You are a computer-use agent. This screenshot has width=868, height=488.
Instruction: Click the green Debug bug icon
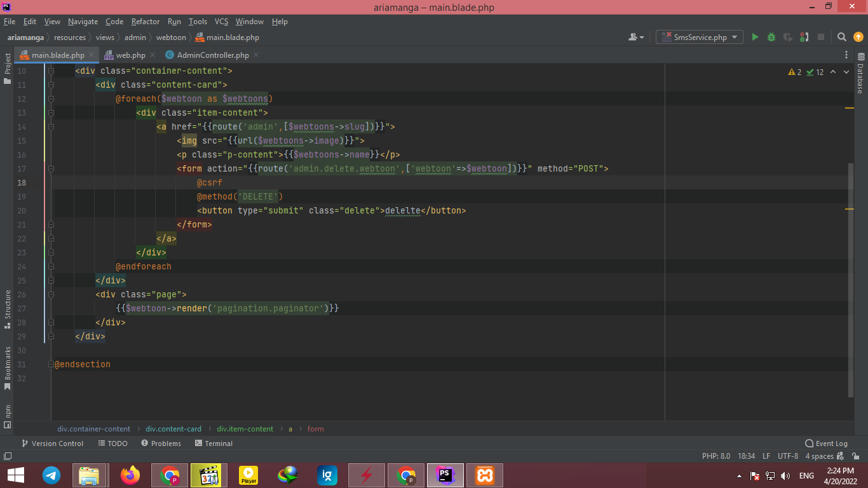(x=771, y=37)
